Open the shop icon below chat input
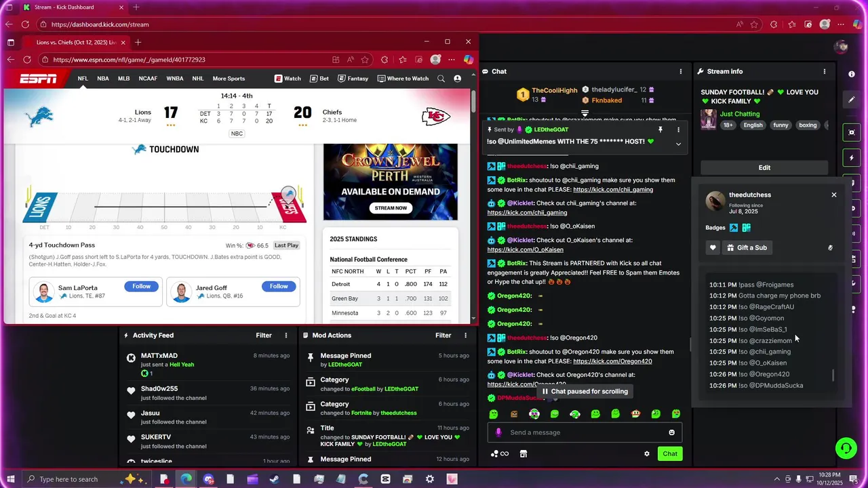Screen dimensions: 868x488 click(x=523, y=454)
